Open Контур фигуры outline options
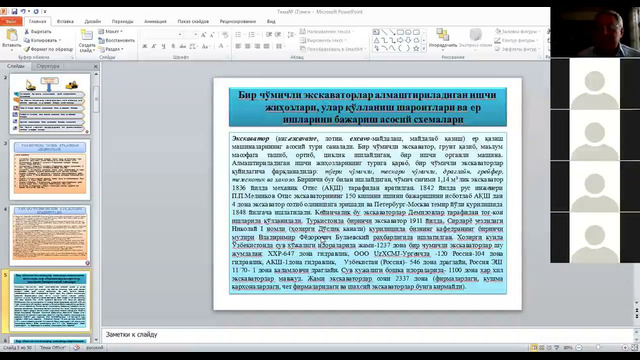Screen dimensions: 640x360 516,40
